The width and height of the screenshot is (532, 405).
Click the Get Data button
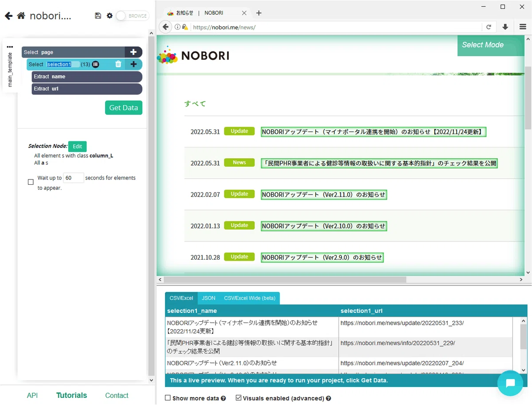[x=123, y=108]
